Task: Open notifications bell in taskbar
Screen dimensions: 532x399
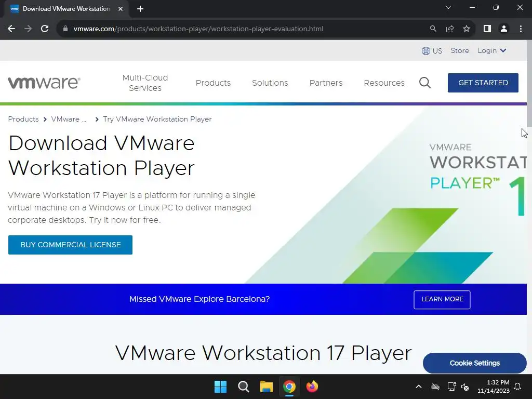Action: [x=518, y=387]
